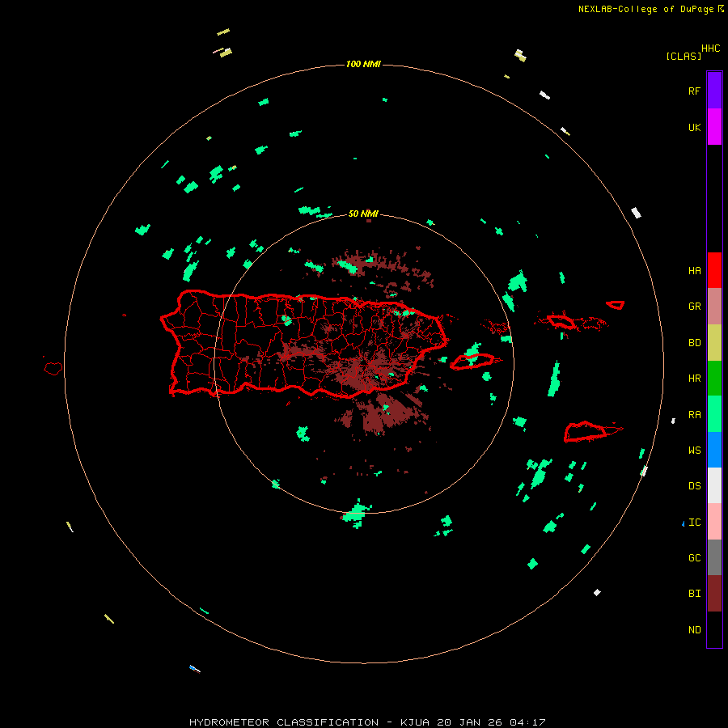Click the 100 NMI range ring label
This screenshot has width=728, height=728.
pos(363,64)
